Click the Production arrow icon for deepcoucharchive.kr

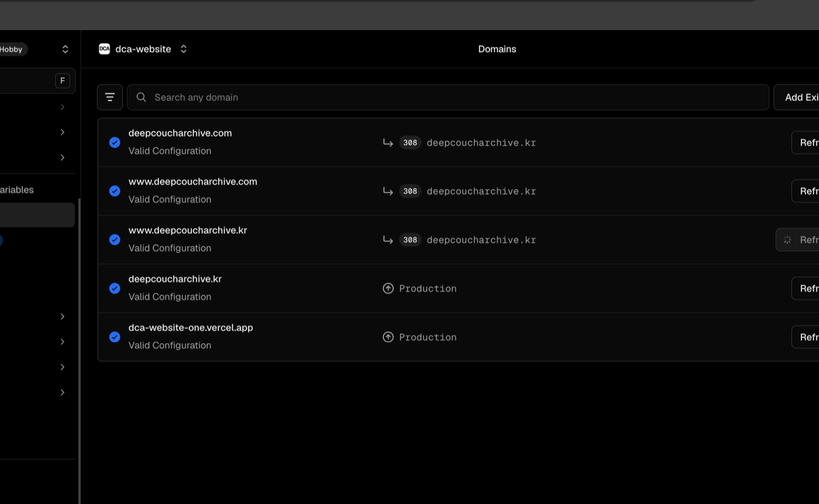(388, 288)
